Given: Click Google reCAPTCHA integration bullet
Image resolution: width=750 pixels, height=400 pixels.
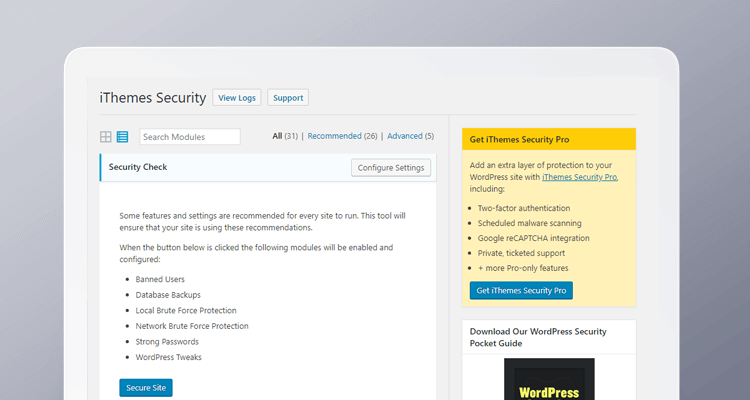Looking at the screenshot, I should point(533,238).
